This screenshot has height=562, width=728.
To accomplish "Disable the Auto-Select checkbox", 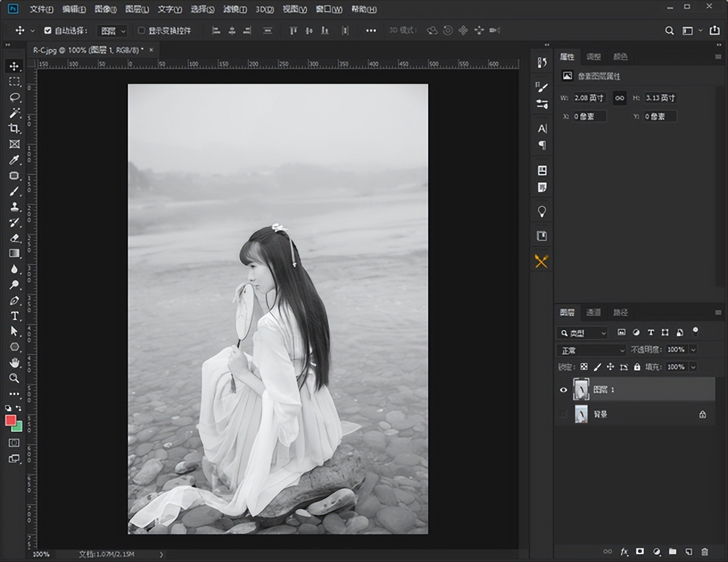I will tap(48, 31).
